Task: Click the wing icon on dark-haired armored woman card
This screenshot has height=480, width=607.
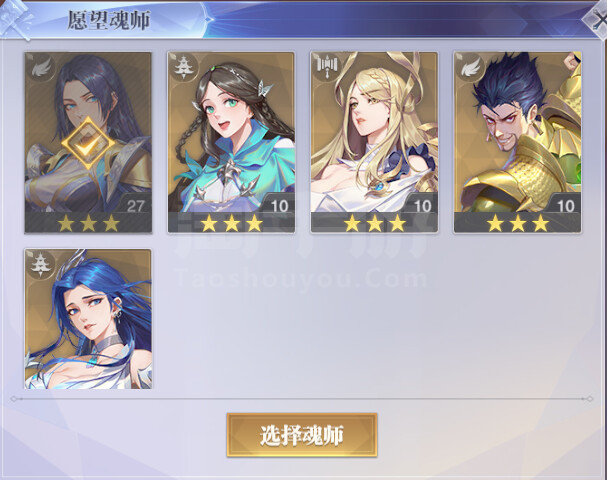Action: tap(41, 69)
